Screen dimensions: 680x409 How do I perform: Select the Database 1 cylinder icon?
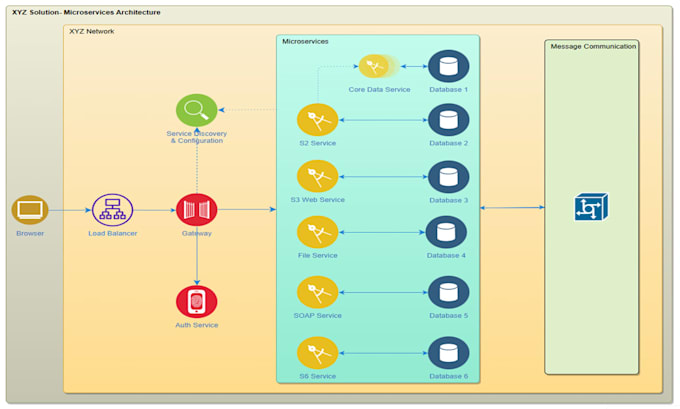coord(448,66)
